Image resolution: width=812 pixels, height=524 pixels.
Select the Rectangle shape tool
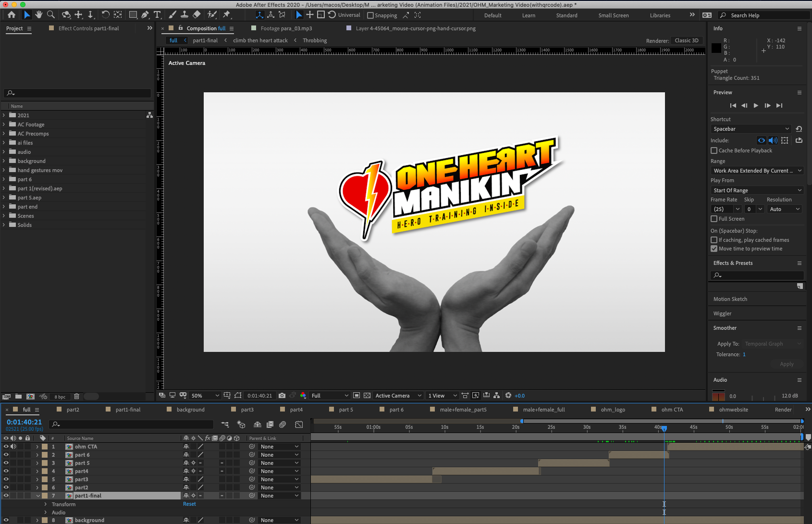[133, 15]
